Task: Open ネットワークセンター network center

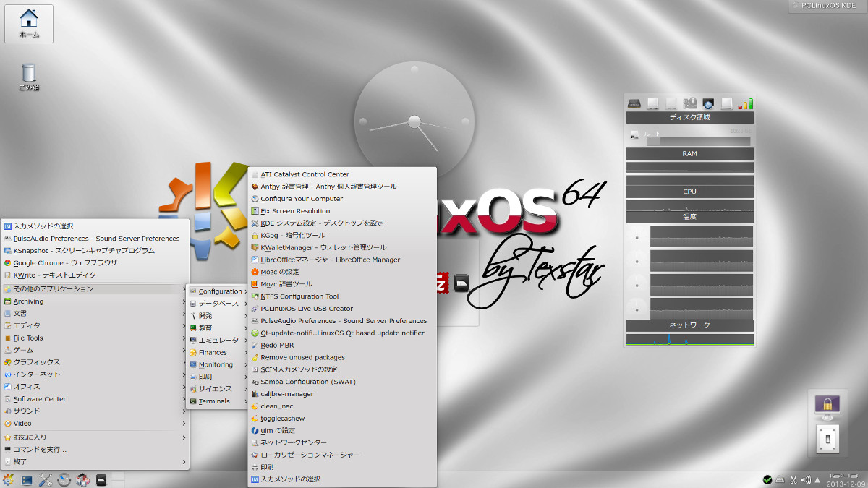Action: (x=342, y=442)
